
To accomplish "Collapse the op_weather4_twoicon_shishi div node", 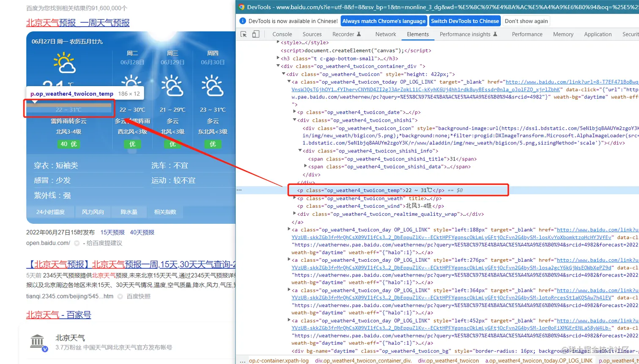I will coord(295,120).
